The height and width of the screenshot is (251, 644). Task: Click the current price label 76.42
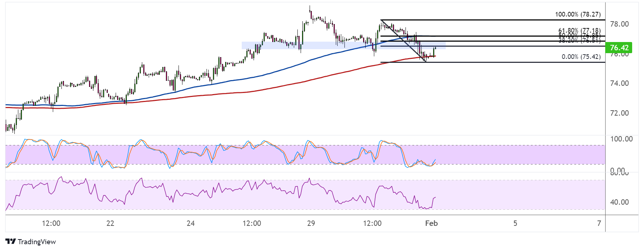(619, 48)
